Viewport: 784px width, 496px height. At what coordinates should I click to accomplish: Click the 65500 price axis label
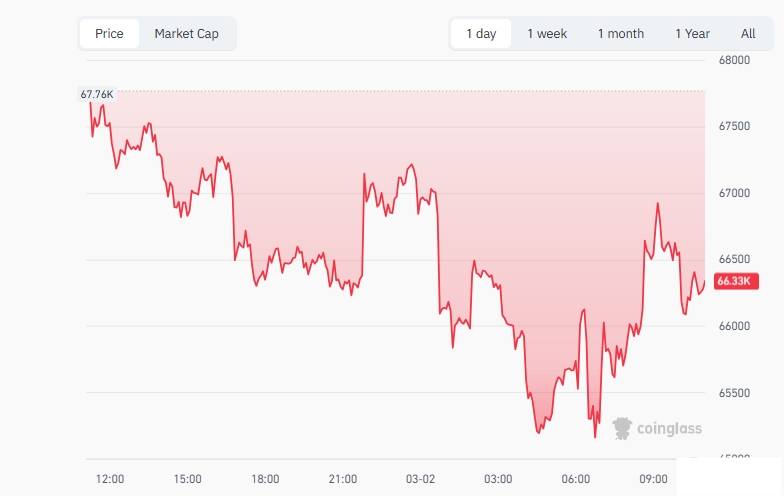click(734, 393)
